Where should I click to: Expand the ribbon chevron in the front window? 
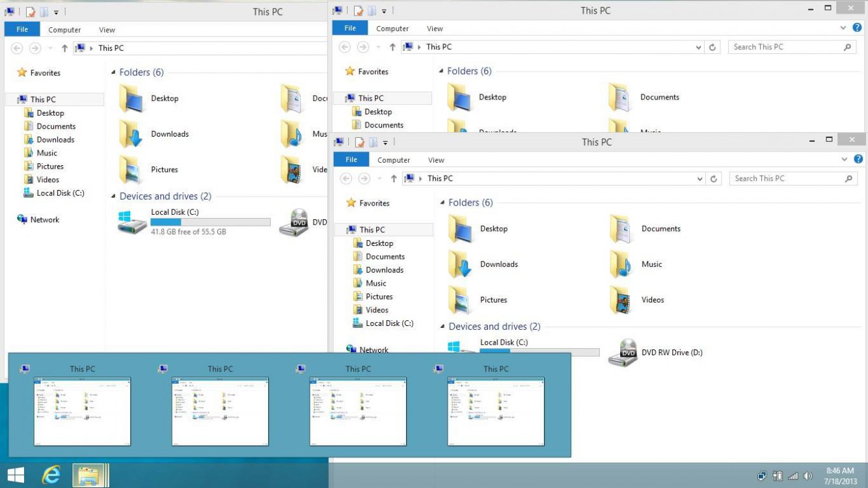tap(845, 159)
